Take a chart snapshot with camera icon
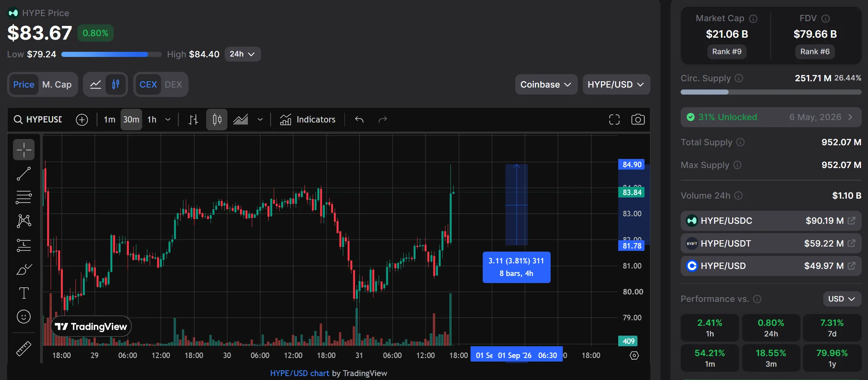 (x=638, y=119)
